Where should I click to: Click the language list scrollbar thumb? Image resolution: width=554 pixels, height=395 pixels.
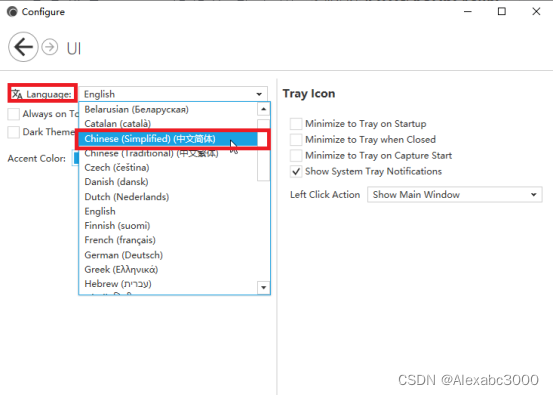coord(264,150)
